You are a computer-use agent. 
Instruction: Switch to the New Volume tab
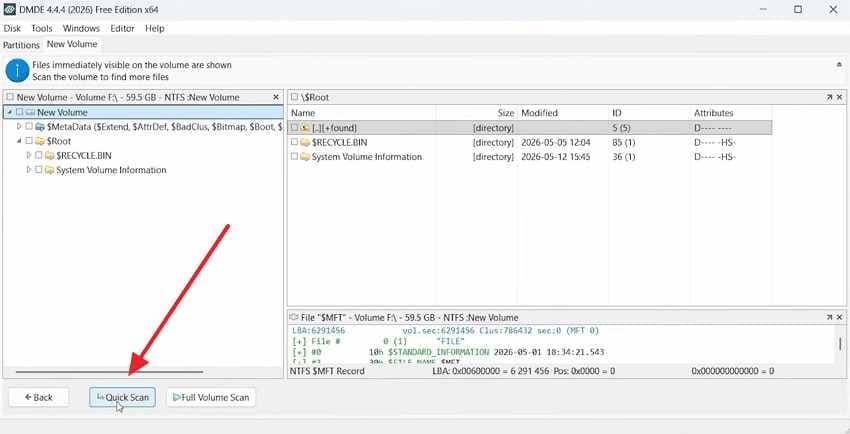pos(72,44)
